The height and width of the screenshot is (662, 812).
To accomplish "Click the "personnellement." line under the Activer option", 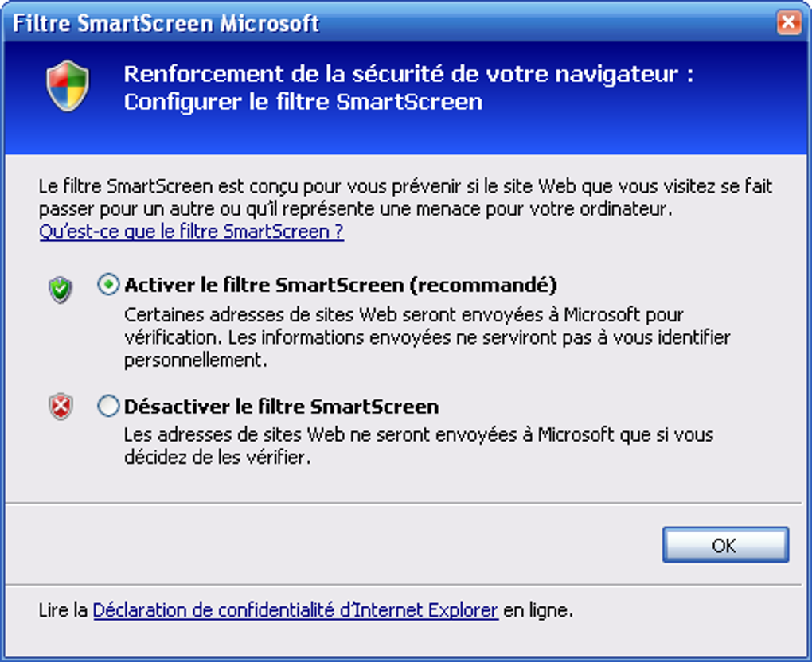I will 194,360.
